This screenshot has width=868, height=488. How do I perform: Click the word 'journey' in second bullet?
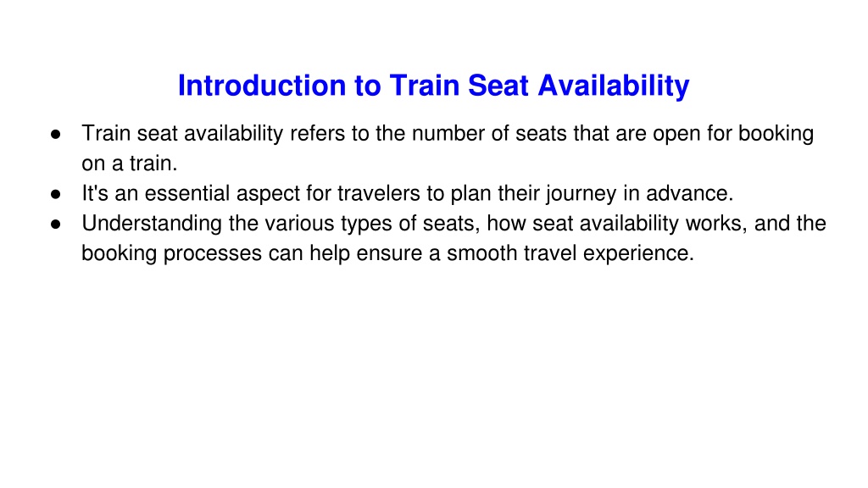point(581,194)
